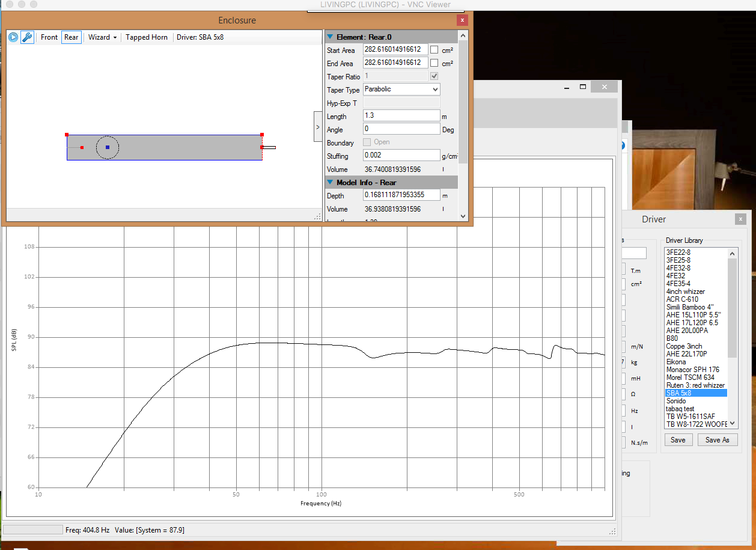Click the red marker left of the driver circle
Screen dimensions: 756x550
coord(82,147)
